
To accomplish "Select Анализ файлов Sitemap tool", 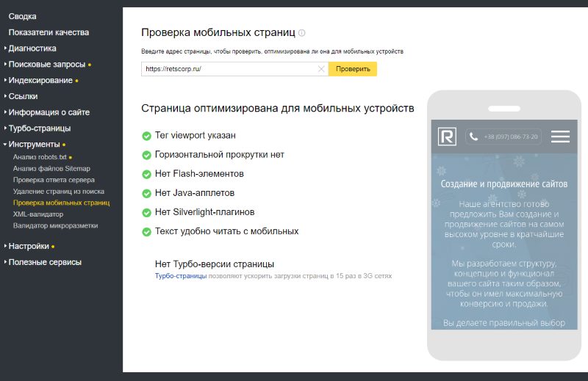I will pos(51,169).
